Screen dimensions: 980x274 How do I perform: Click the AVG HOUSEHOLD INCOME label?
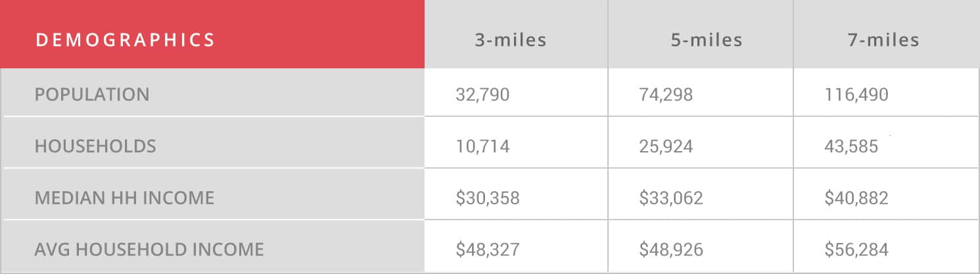coord(149,250)
